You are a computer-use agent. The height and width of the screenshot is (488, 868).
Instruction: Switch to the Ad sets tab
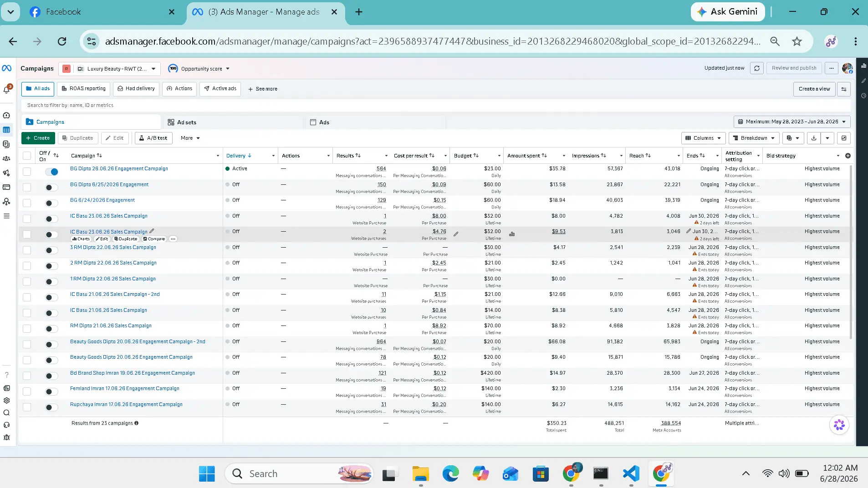click(x=232, y=122)
